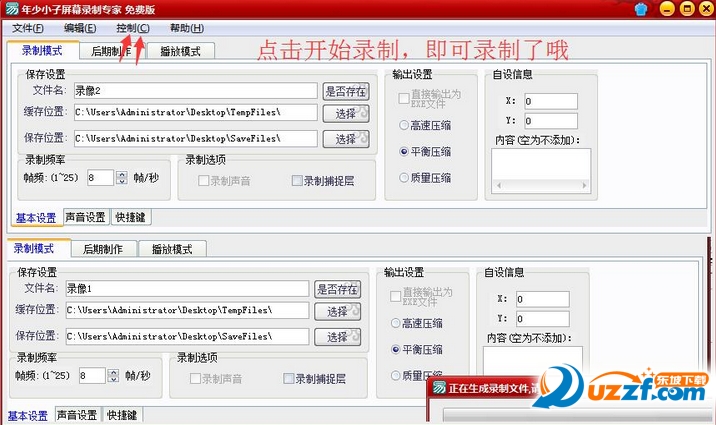Toggle upper 录制捕捉层 checkbox
The width and height of the screenshot is (716, 425).
coord(297,181)
